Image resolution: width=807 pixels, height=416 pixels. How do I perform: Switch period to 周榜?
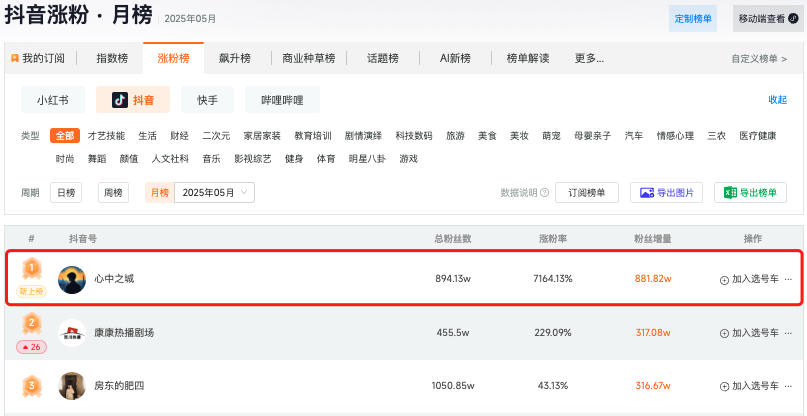(x=113, y=193)
